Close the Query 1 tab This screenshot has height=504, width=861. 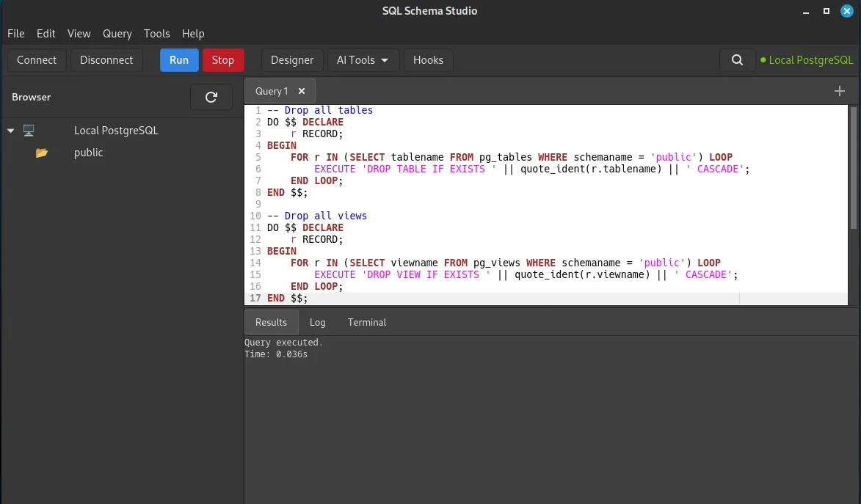click(x=302, y=91)
